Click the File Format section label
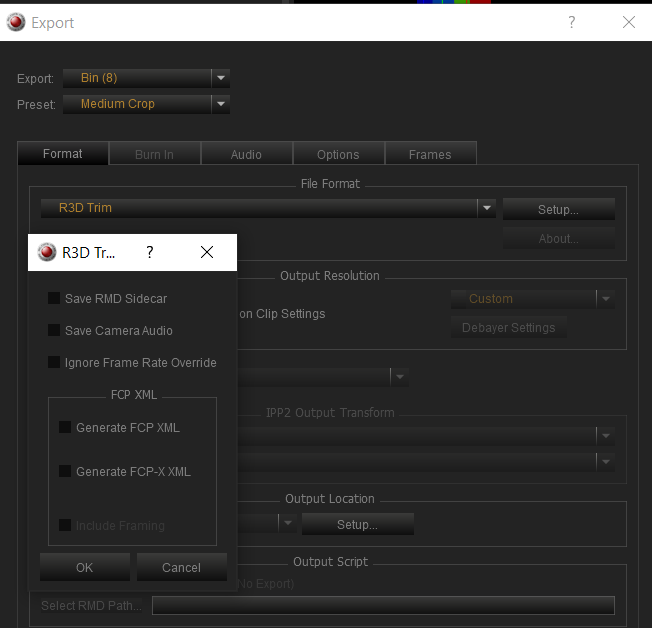Image resolution: width=652 pixels, height=628 pixels. click(330, 184)
